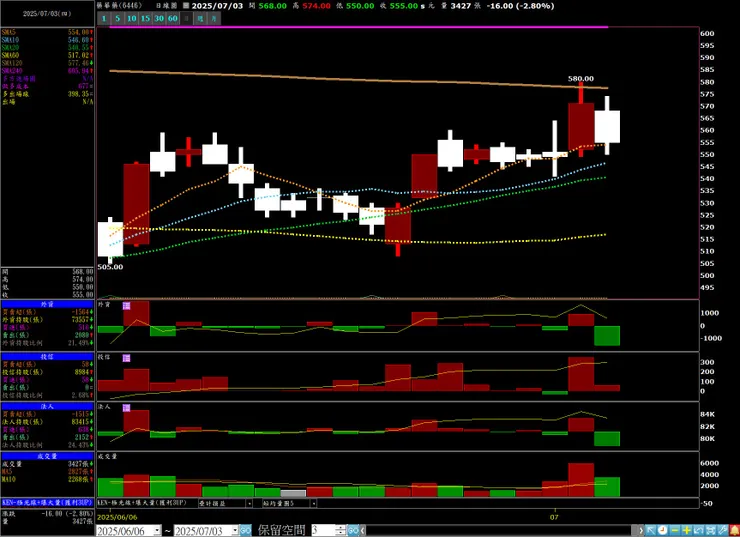The width and height of the screenshot is (740, 537).
Task: Select the daily (日) timeframe tab
Action: coord(186,18)
